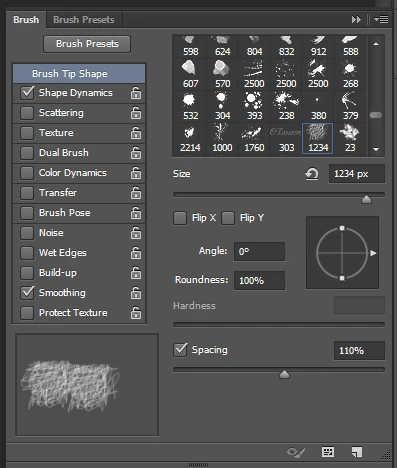
Task: Select the 268 splatter brush tip
Action: (350, 74)
